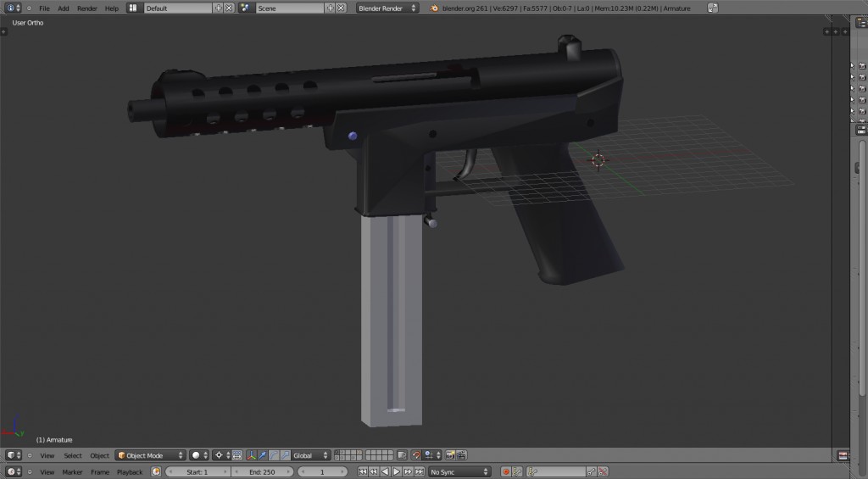
Task: Expand the No Sync dropdown
Action: point(459,471)
